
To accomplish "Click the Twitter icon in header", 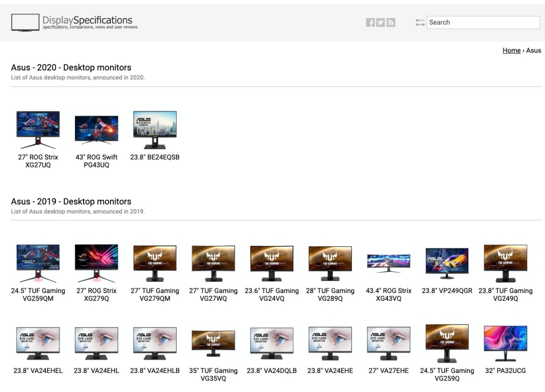I will (x=381, y=23).
